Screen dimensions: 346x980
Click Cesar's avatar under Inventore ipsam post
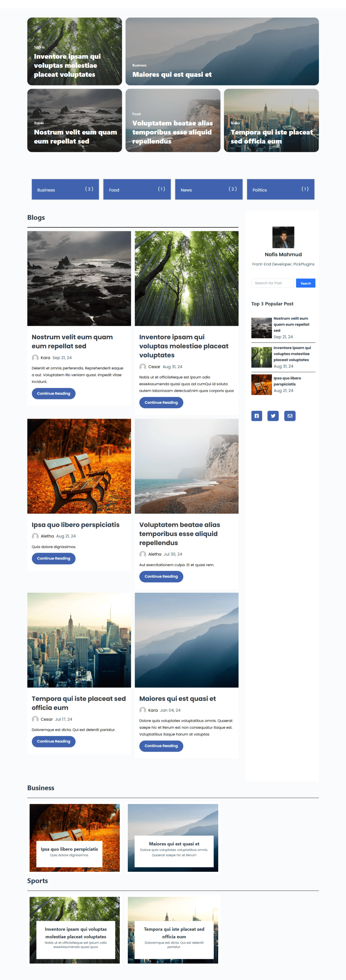143,367
